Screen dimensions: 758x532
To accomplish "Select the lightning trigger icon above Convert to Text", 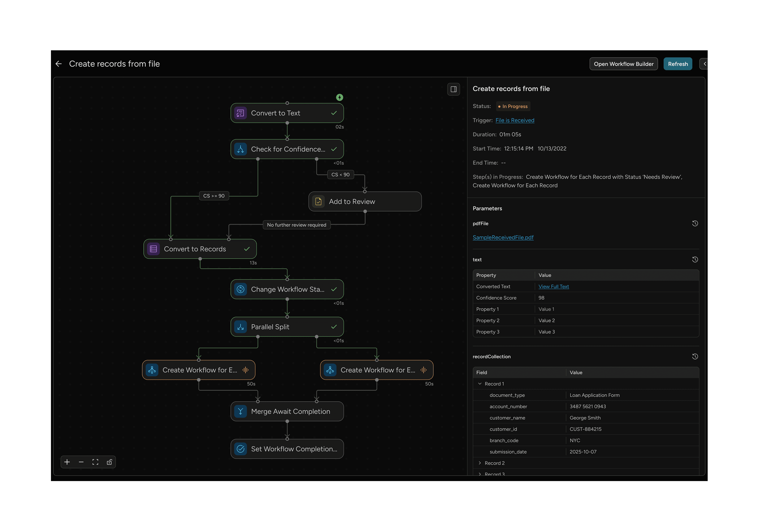I will [x=340, y=97].
